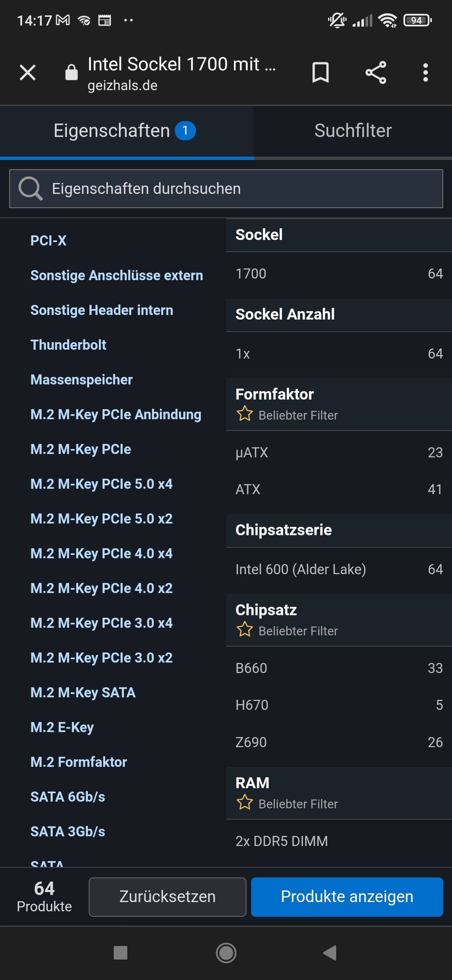Focus the Eigenschaften durchsuchen search field

(x=243, y=189)
